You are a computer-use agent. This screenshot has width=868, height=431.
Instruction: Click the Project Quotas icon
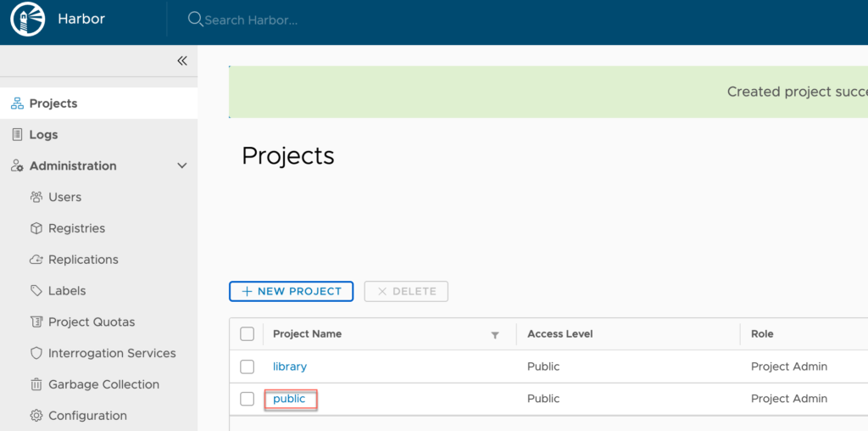click(x=36, y=322)
